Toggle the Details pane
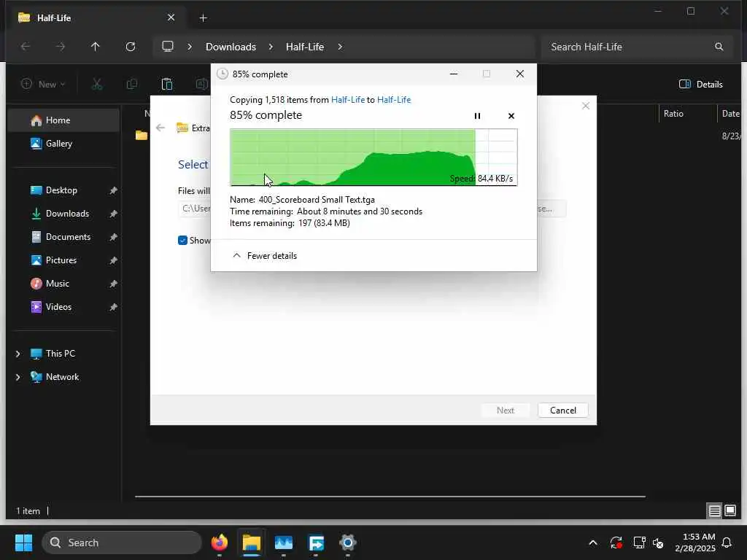747x560 pixels. point(701,85)
